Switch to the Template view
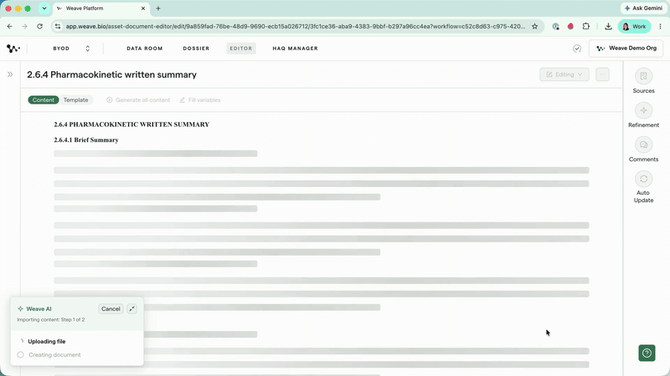 (76, 100)
